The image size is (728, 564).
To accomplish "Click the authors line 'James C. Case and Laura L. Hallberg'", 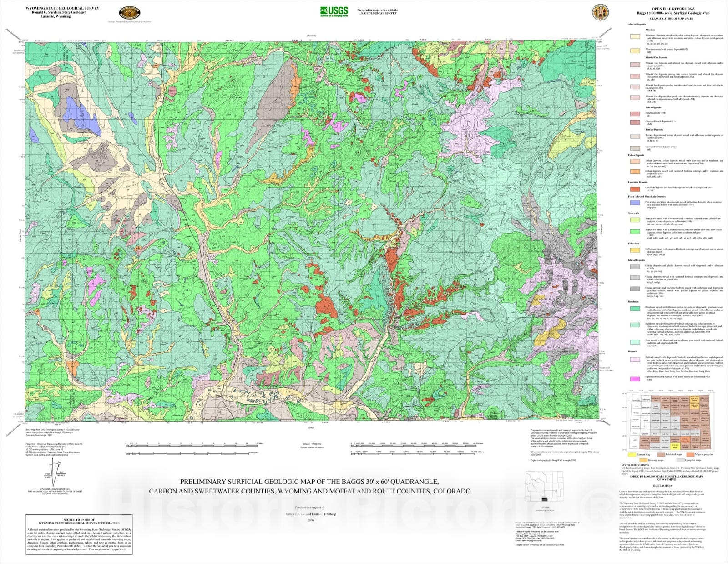I will pyautogui.click(x=311, y=514).
